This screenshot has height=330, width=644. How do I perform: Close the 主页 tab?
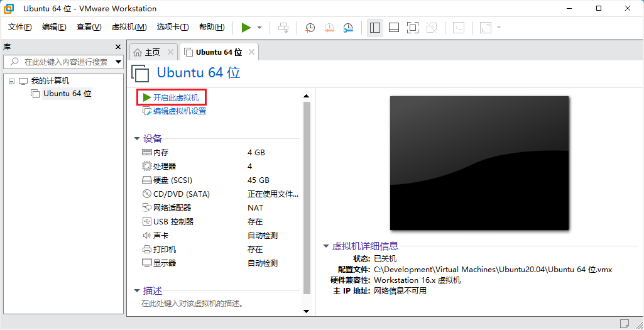(170, 52)
